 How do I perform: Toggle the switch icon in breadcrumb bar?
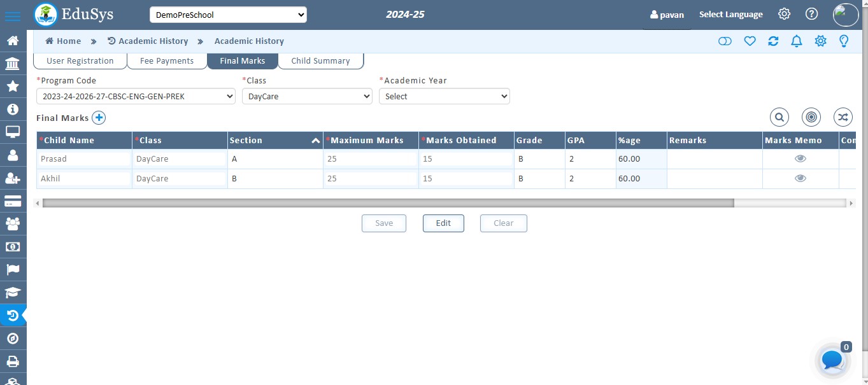point(725,41)
